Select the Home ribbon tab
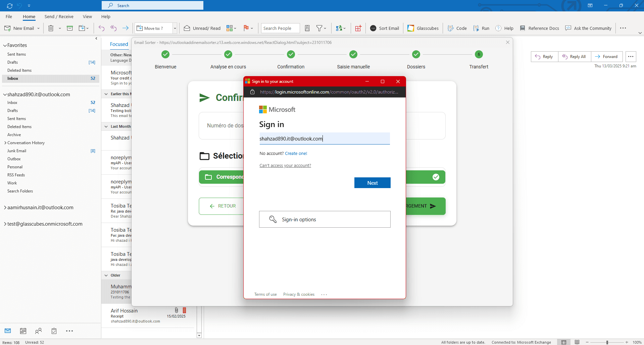 click(29, 16)
